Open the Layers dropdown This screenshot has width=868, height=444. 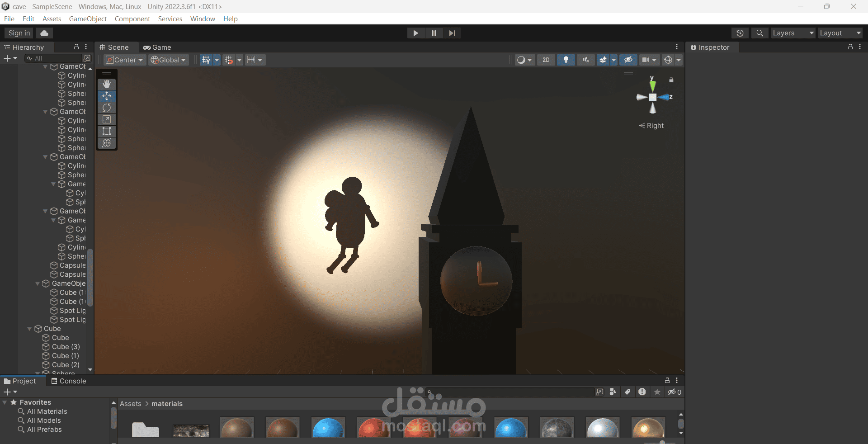tap(793, 33)
